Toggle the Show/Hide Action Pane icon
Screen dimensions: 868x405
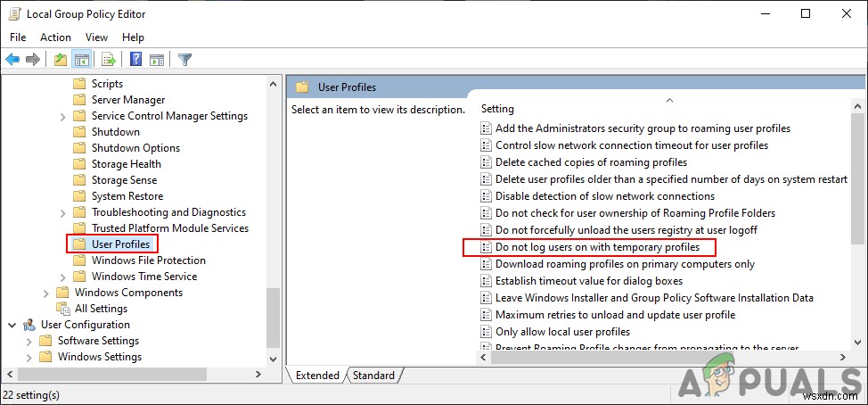157,60
